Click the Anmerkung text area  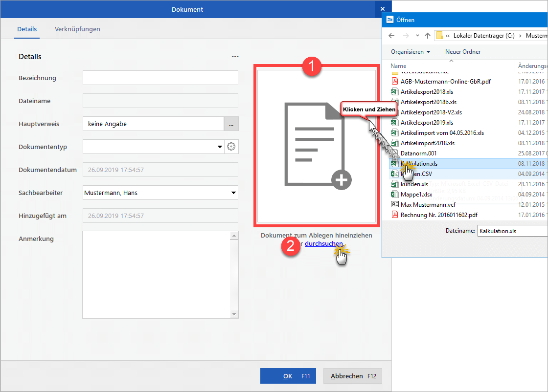tap(156, 275)
